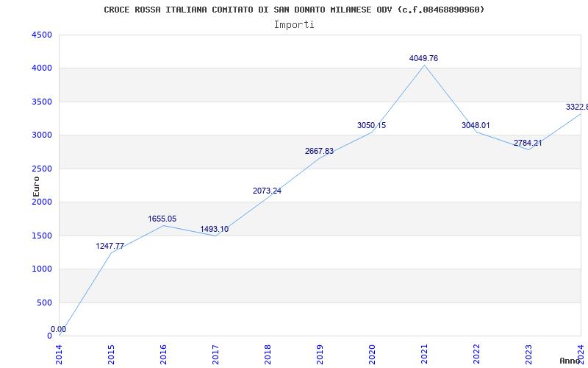The image size is (588, 368).
Task: Click the 1500 y-axis tick label
Action: point(42,236)
